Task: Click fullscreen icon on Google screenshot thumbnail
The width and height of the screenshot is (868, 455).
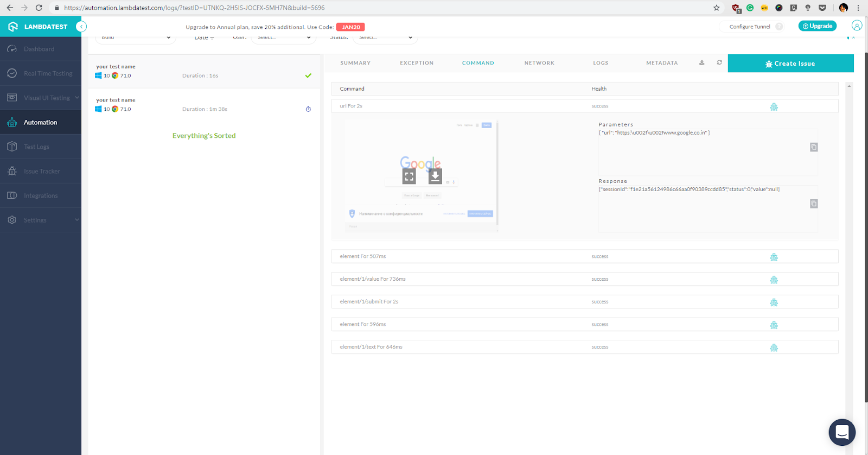Action: pos(409,176)
